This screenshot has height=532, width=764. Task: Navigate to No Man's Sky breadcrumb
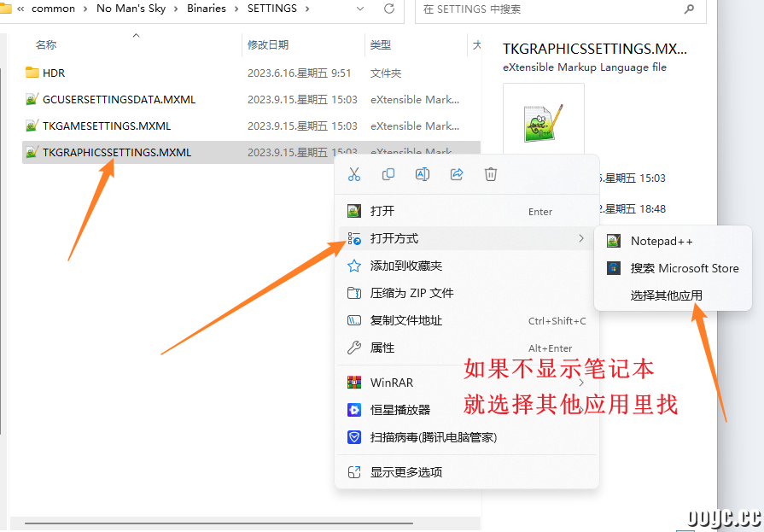pyautogui.click(x=131, y=9)
